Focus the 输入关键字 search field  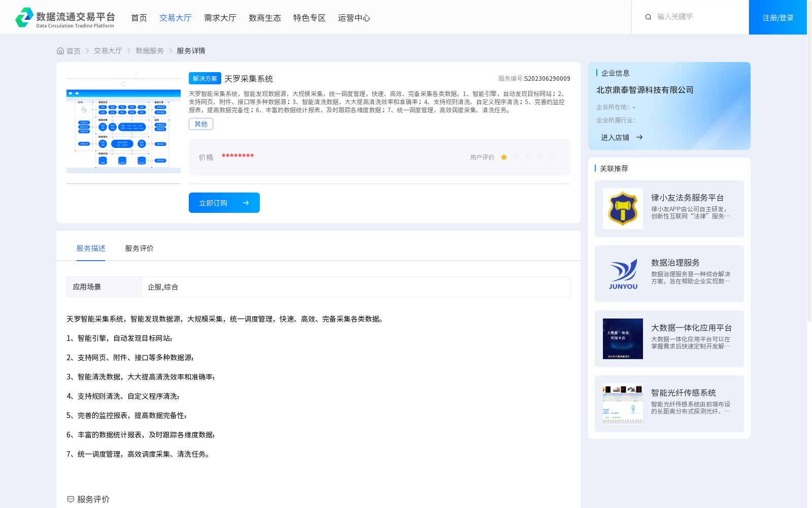coord(695,17)
